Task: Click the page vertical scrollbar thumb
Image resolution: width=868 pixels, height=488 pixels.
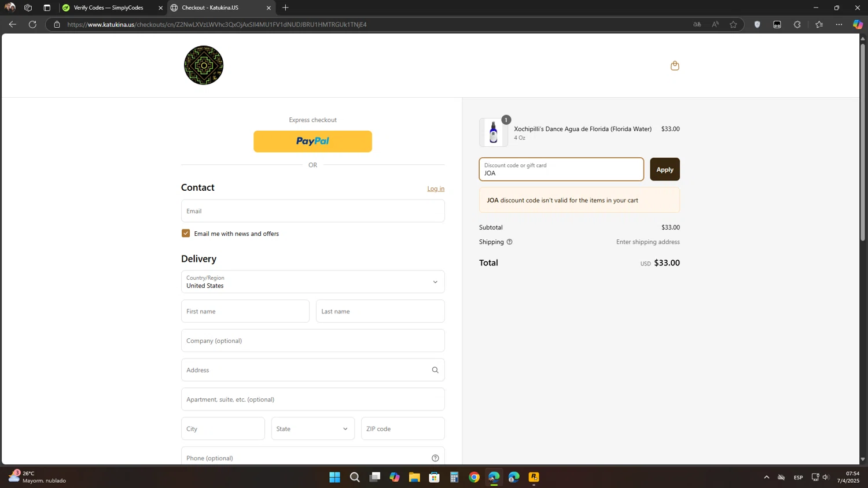Action: pyautogui.click(x=863, y=142)
